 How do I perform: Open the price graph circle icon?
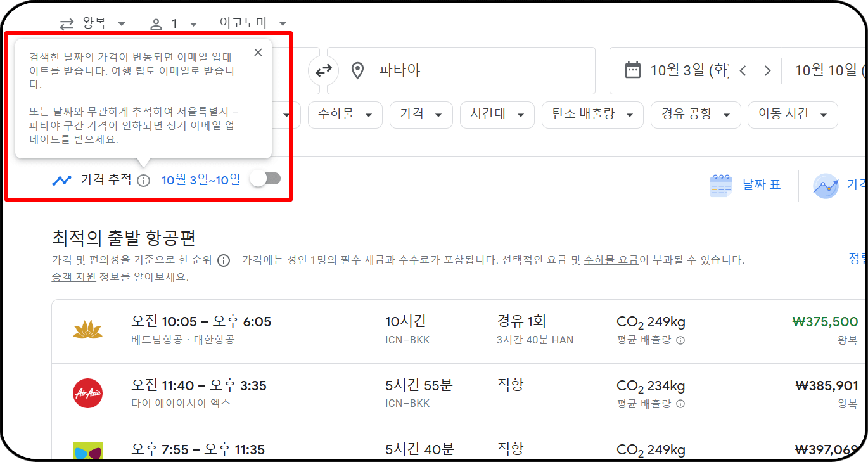tap(826, 184)
